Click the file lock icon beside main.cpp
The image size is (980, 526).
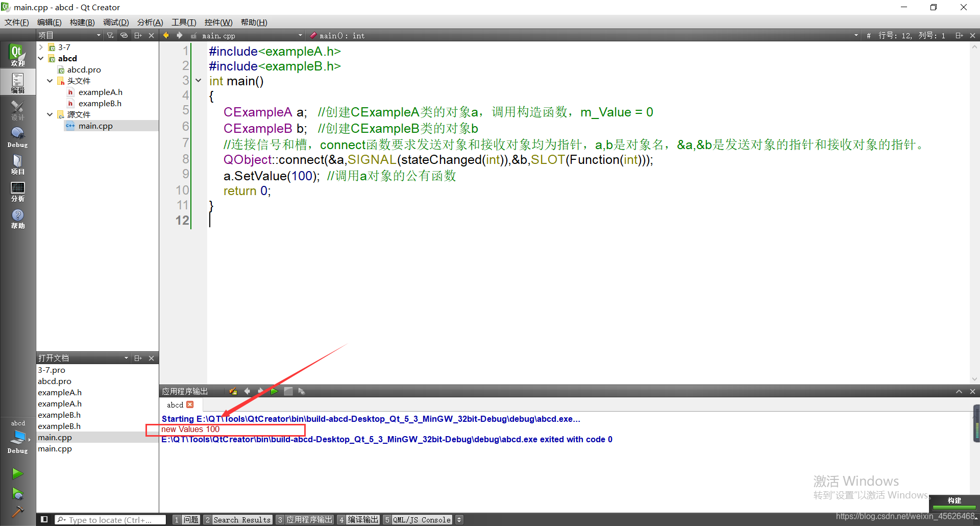(x=194, y=36)
